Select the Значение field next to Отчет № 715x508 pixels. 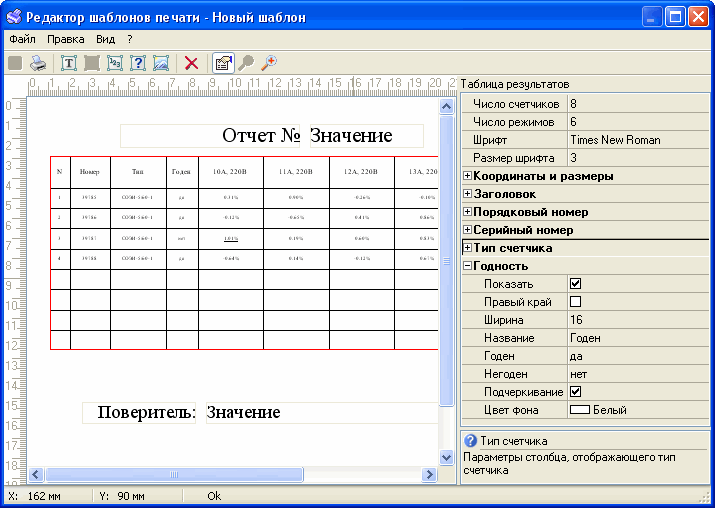(367, 135)
